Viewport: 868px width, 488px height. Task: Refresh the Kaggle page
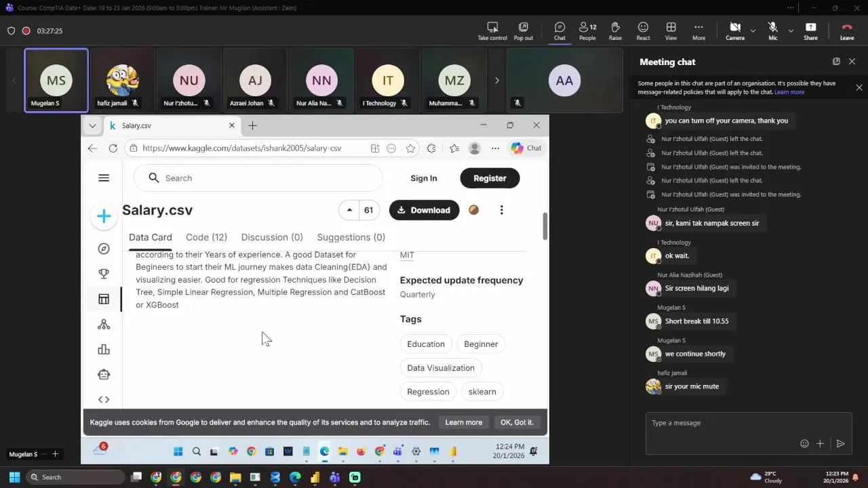point(113,148)
